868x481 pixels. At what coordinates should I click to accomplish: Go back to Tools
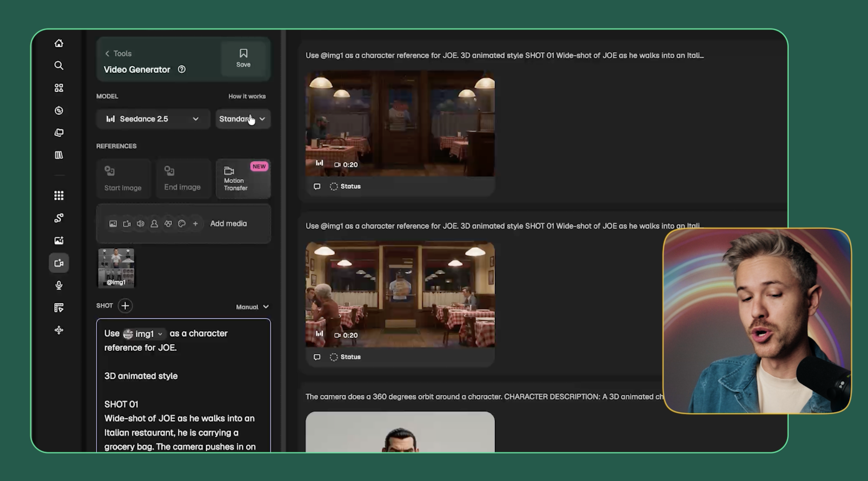118,53
